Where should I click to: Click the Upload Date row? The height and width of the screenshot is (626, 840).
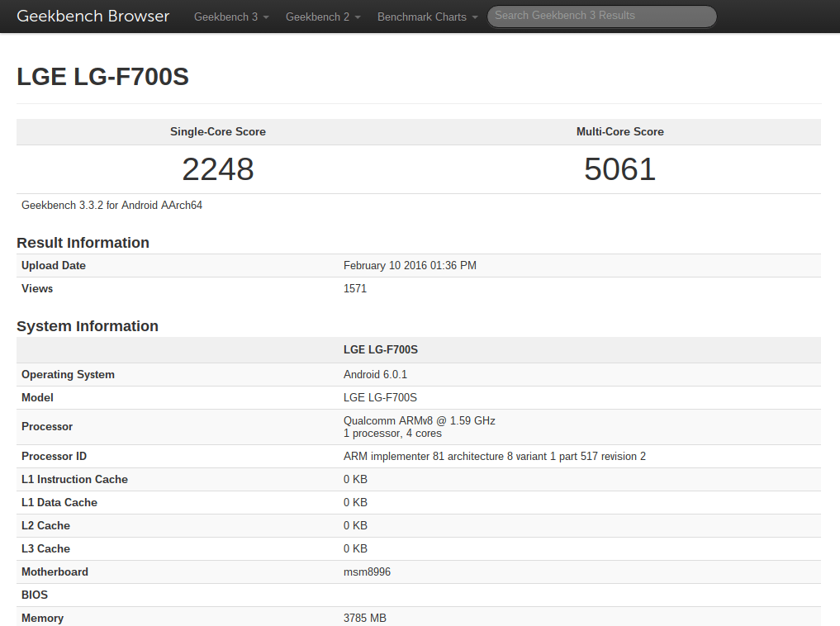point(53,265)
